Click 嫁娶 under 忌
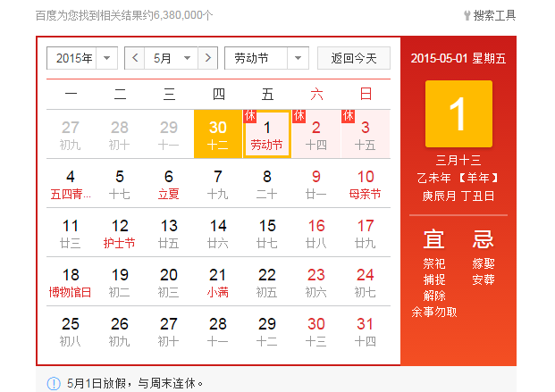This screenshot has height=392, width=555. (x=484, y=263)
